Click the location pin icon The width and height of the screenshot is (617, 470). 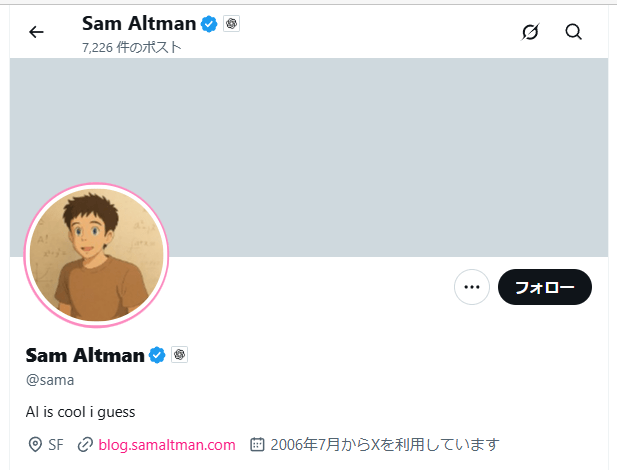coord(34,444)
